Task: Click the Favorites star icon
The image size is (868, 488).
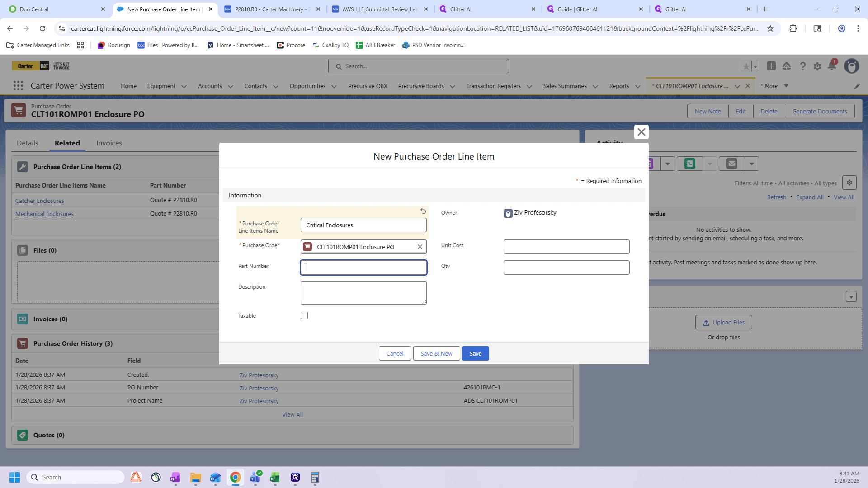Action: 746,66
